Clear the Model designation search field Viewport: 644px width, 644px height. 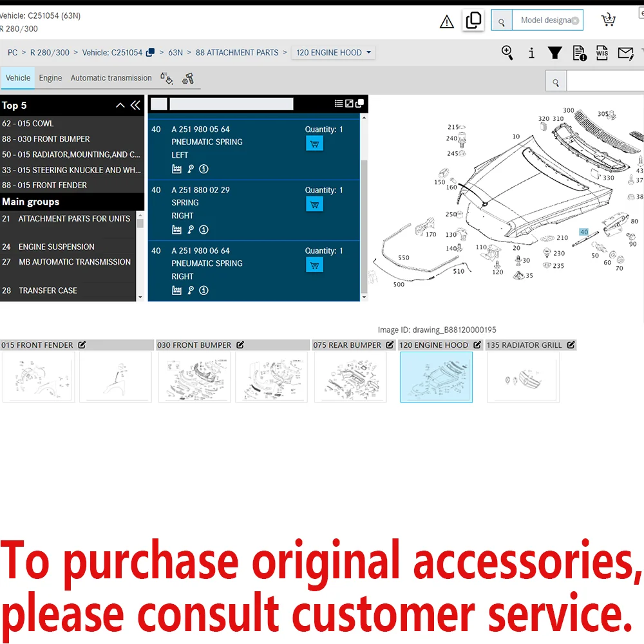[575, 21]
